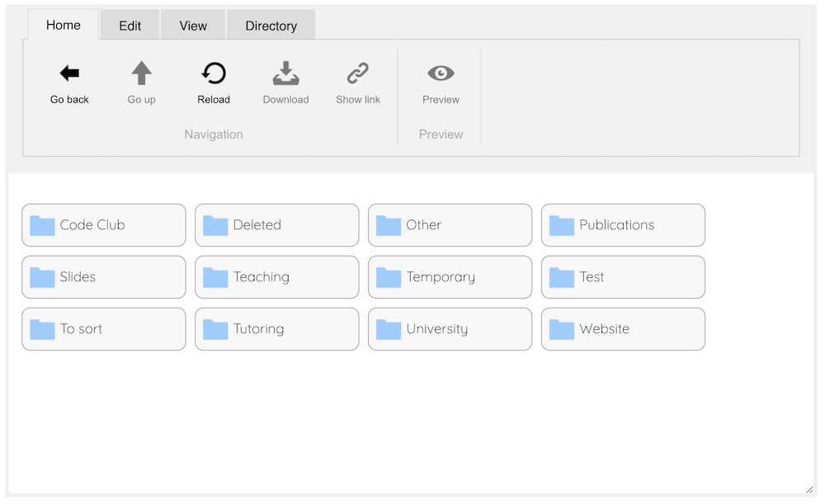
Task: Click the Download tray icon
Action: [285, 73]
